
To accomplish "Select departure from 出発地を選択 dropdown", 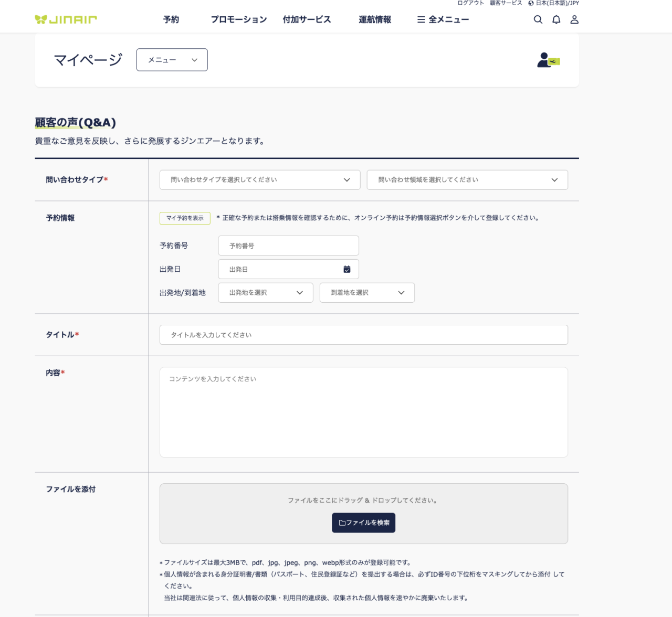I will click(x=265, y=293).
